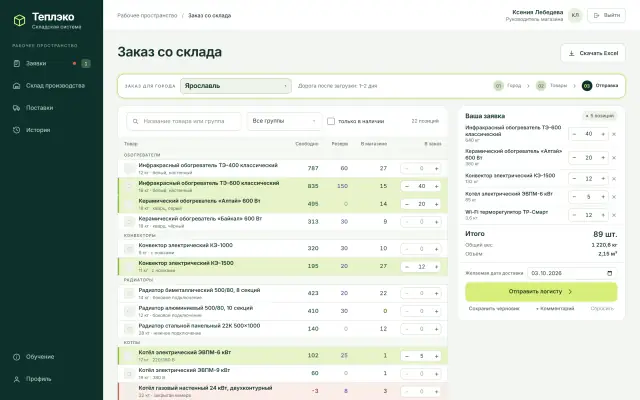Click Сбросить link
640x400 pixels.
(x=602, y=309)
